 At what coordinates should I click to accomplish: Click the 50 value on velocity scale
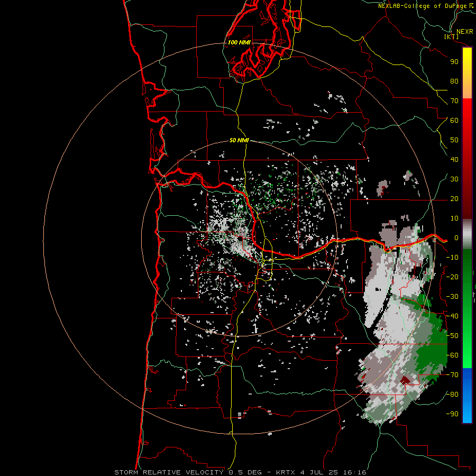click(454, 140)
